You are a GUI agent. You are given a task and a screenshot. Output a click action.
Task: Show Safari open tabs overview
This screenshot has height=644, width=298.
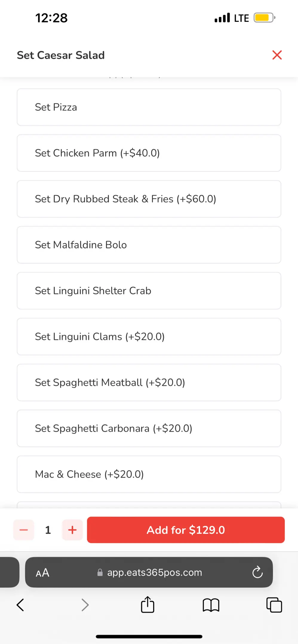click(x=274, y=605)
